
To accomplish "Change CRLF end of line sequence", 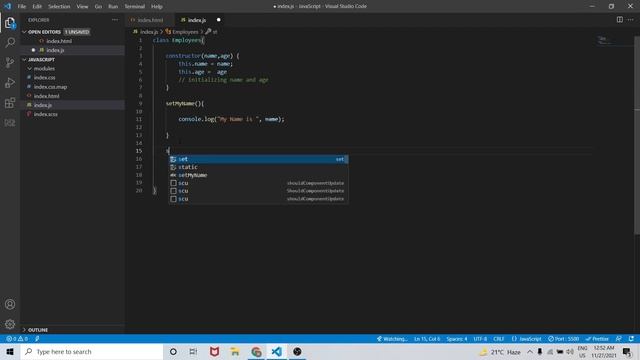I will click(x=498, y=339).
